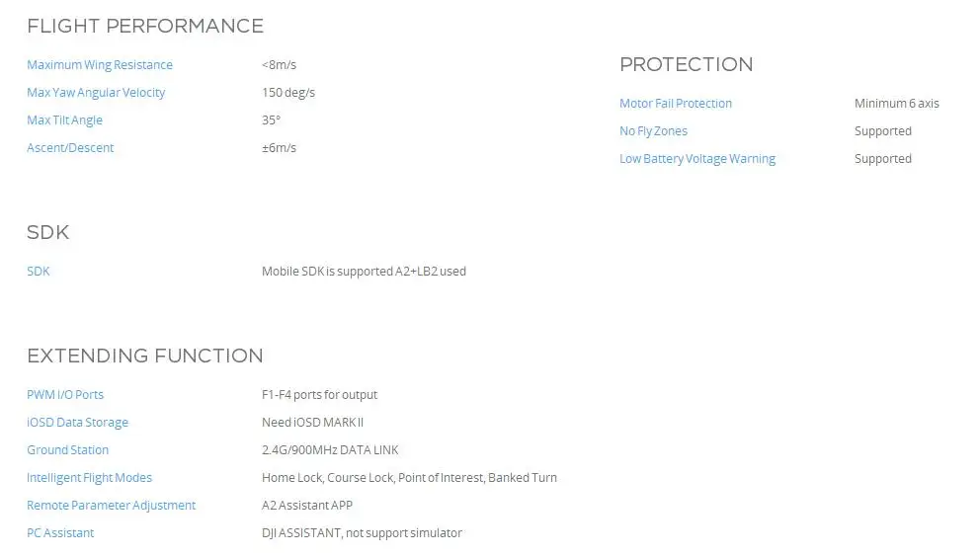Click the large gray SDK section heading
Viewport: 980px width, 557px height.
point(47,233)
